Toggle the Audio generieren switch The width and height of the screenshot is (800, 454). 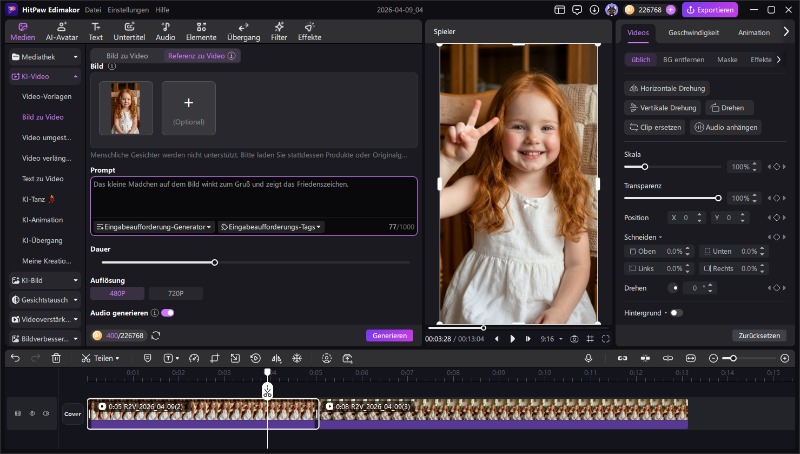[167, 312]
